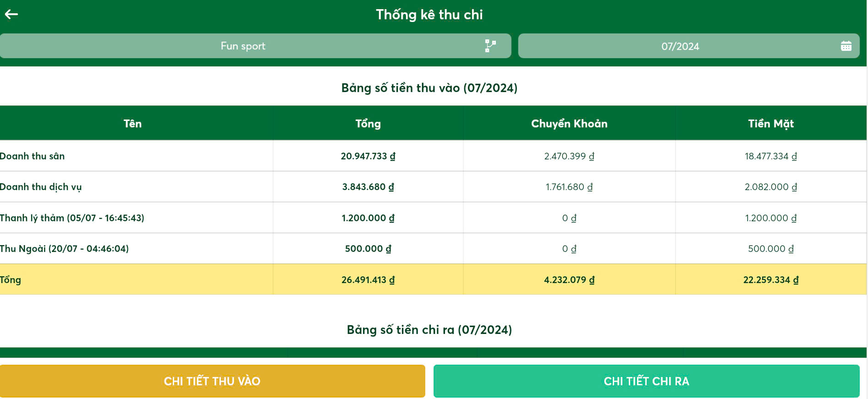The image size is (868, 399).
Task: Click the Bảng số tiền chi ra (07/2024) heading
Action: [x=429, y=330]
